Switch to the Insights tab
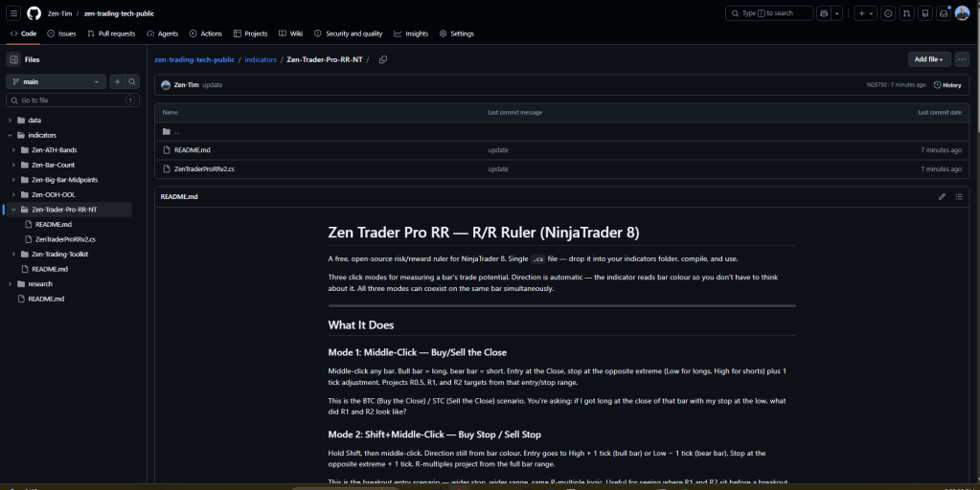 pos(411,33)
